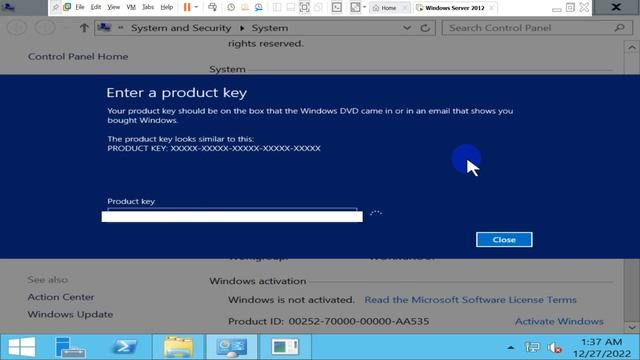The height and width of the screenshot is (360, 640).
Task: Click the stretch guest display icon
Action: 355,7
